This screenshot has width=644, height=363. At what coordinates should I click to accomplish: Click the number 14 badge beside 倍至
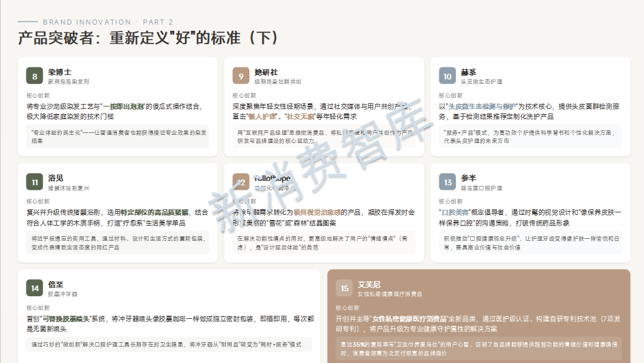tap(35, 288)
